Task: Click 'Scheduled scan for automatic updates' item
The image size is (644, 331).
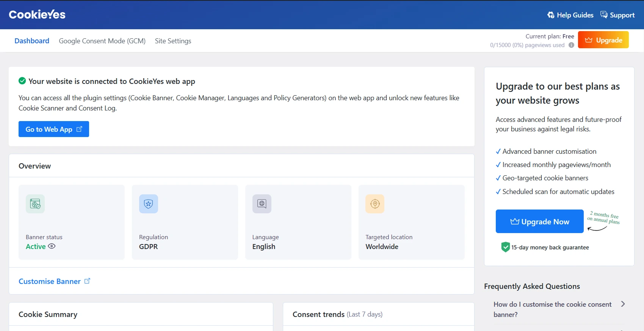Action: (x=555, y=192)
